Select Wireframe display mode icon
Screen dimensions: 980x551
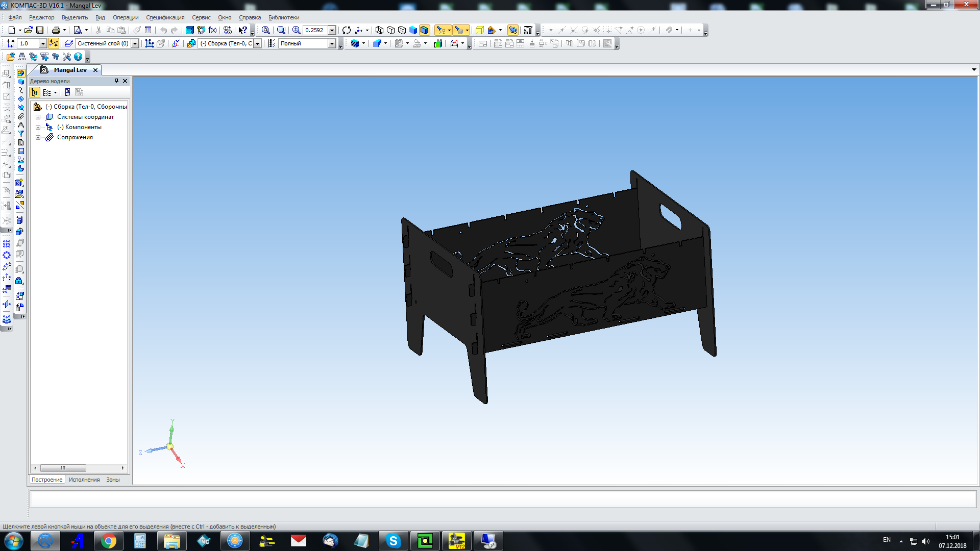[379, 30]
